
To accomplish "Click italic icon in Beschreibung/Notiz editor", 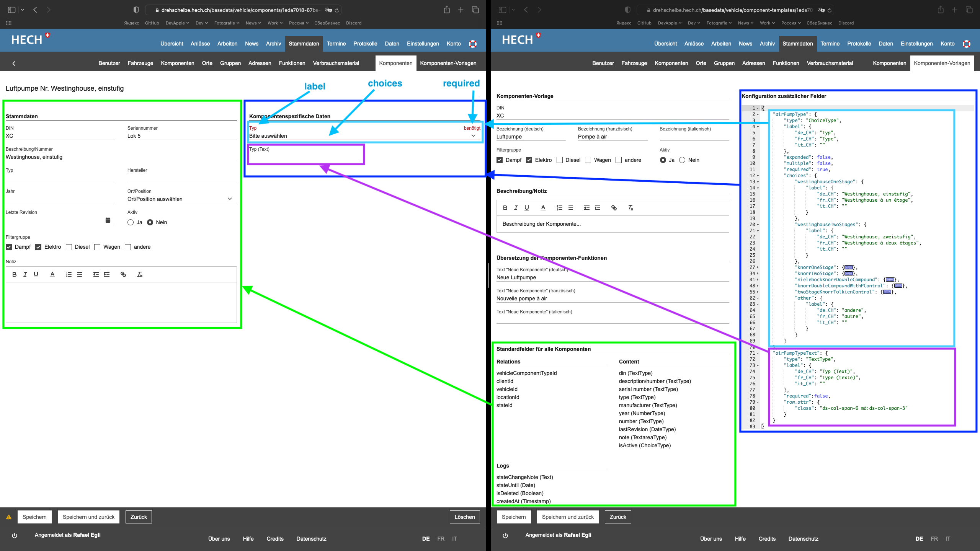I will 516,208.
